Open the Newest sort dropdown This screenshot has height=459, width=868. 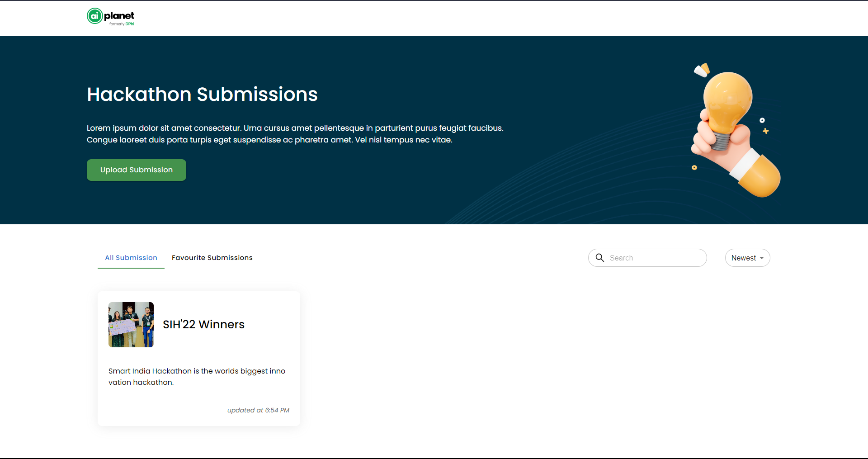click(x=748, y=258)
